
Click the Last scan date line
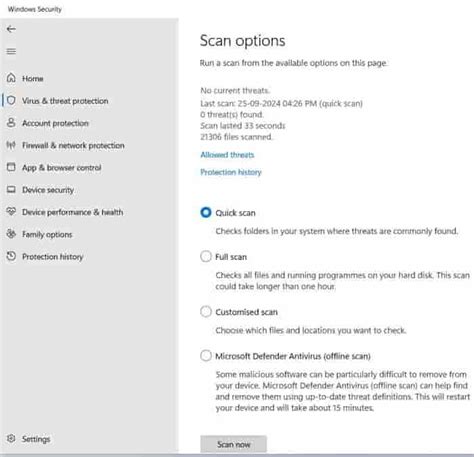click(x=281, y=104)
